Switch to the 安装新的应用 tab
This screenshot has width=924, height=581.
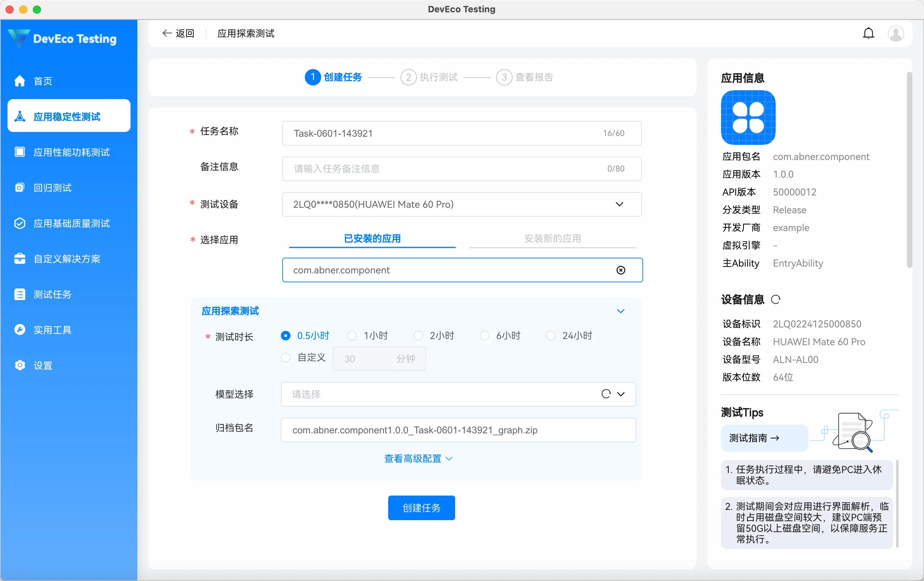click(552, 238)
